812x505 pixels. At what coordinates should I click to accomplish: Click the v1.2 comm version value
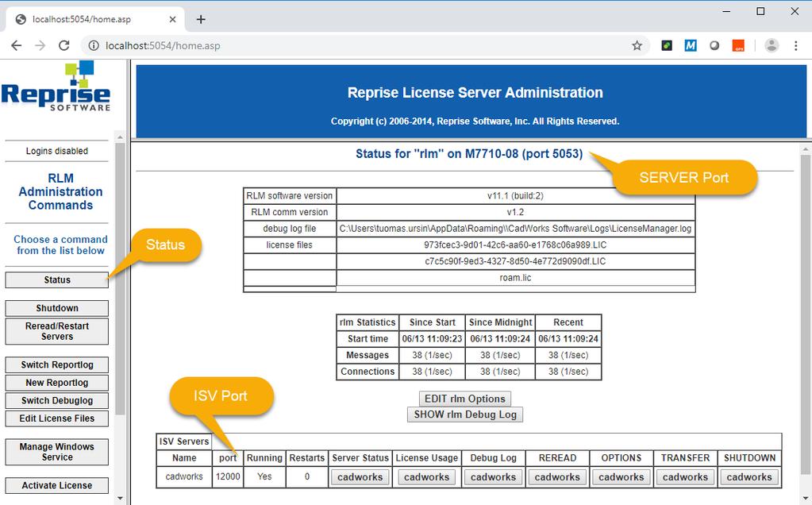click(x=515, y=212)
